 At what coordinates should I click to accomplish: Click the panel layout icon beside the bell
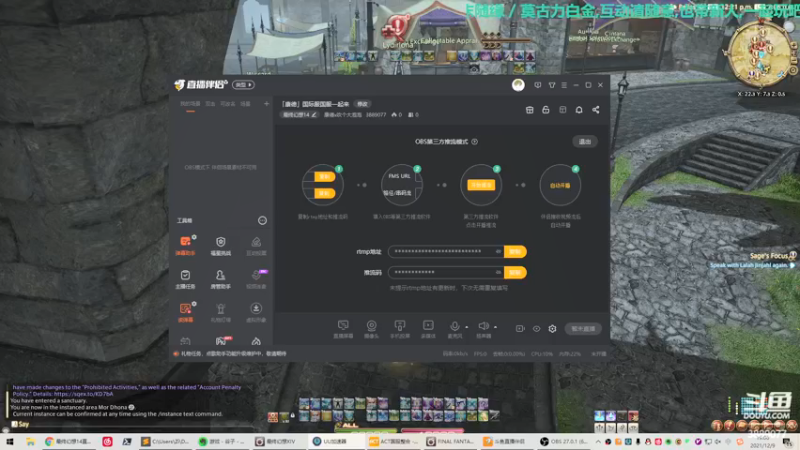(563, 110)
